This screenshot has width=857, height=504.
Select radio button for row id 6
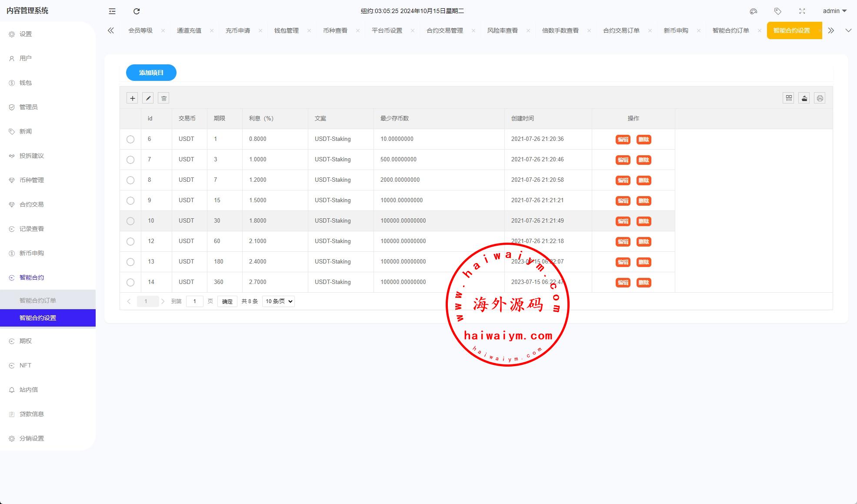(130, 140)
